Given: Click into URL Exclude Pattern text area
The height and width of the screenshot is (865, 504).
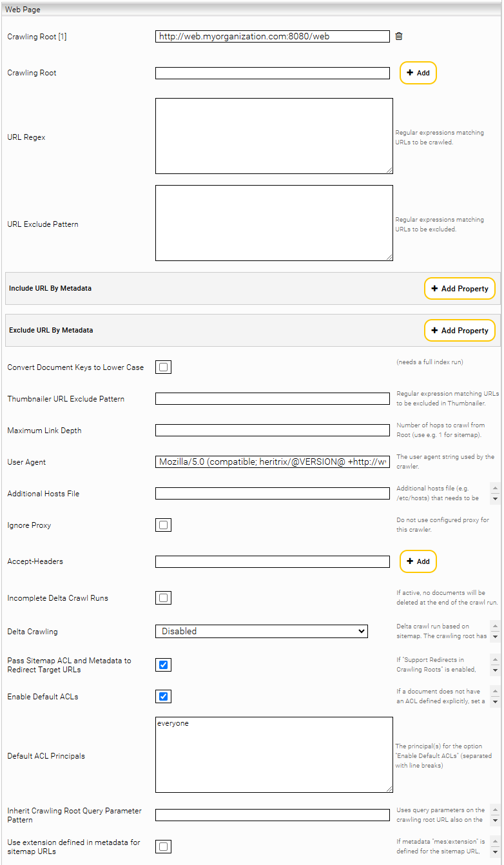Looking at the screenshot, I should tap(274, 223).
